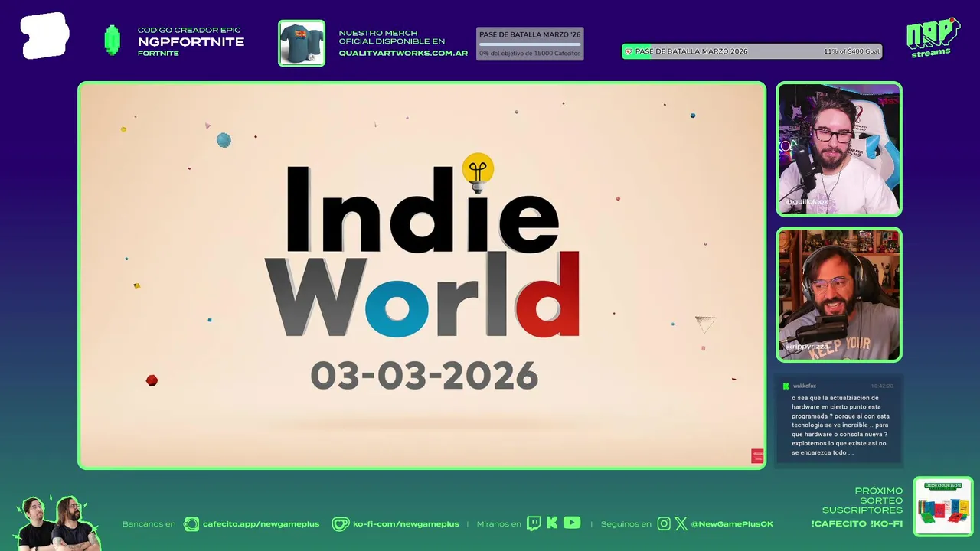Click the 'Bancanos en' footer label

[149, 524]
